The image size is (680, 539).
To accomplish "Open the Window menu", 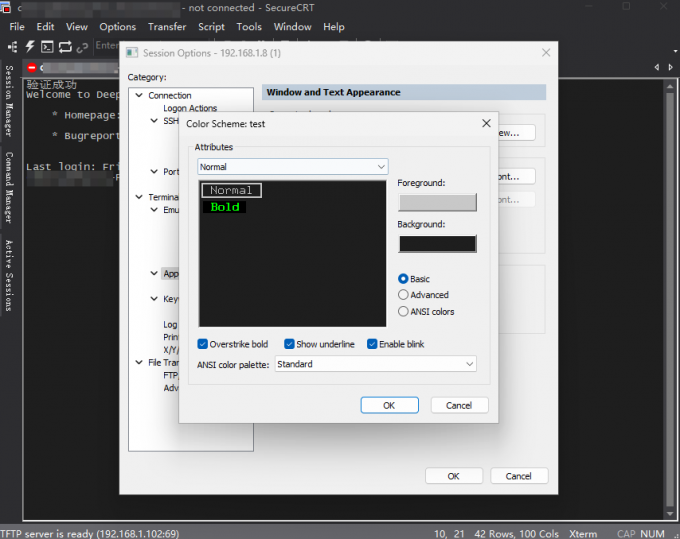I will (x=292, y=26).
